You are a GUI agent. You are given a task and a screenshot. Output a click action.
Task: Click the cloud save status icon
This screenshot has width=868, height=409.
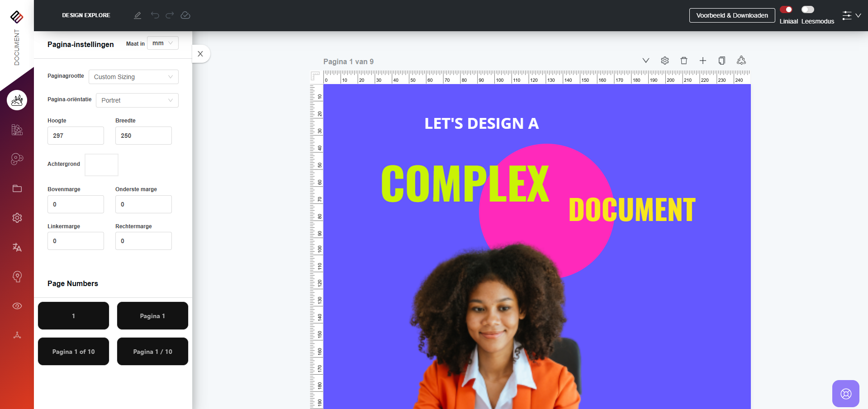[x=185, y=15]
